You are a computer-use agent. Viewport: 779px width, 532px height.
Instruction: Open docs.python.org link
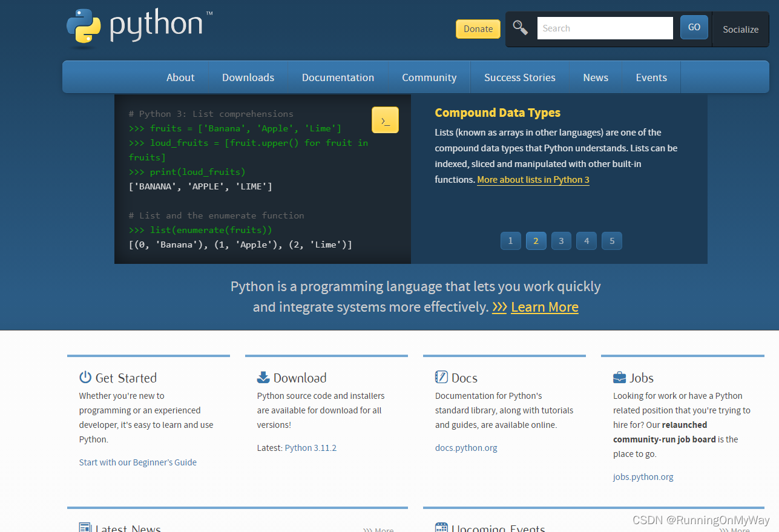point(466,448)
